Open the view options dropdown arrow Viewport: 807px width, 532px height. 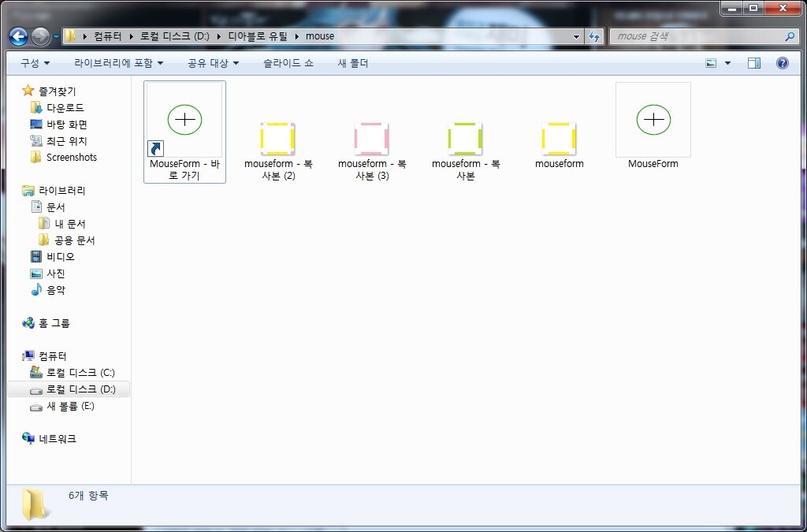pyautogui.click(x=727, y=63)
